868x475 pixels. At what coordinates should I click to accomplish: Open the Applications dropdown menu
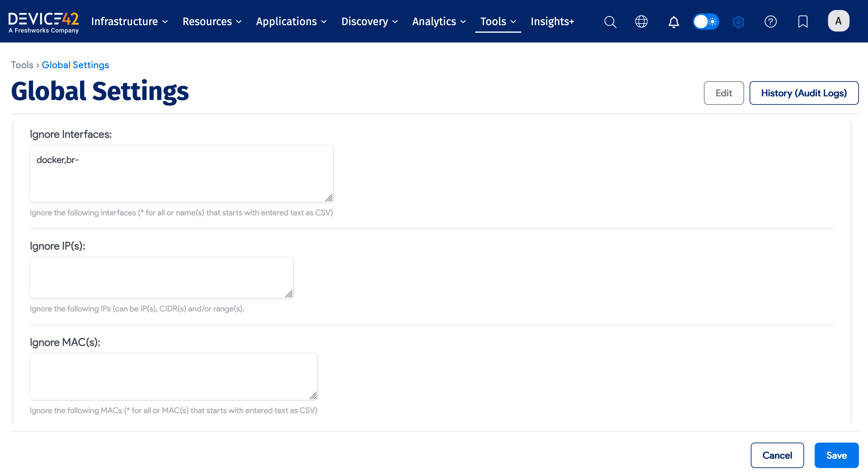(x=291, y=22)
